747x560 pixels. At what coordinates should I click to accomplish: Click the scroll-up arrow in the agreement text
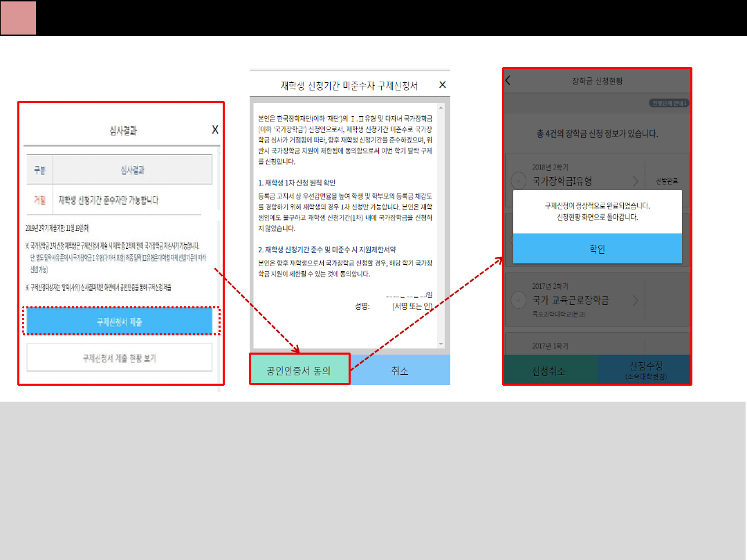[x=441, y=109]
